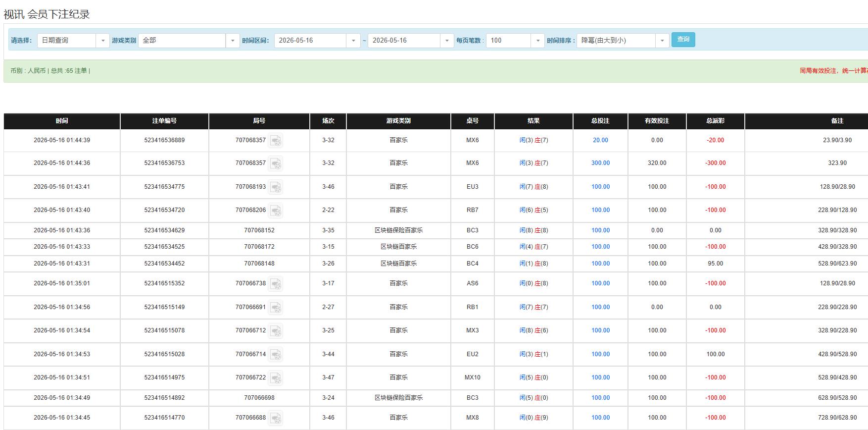Select round number 707068148

(259, 264)
